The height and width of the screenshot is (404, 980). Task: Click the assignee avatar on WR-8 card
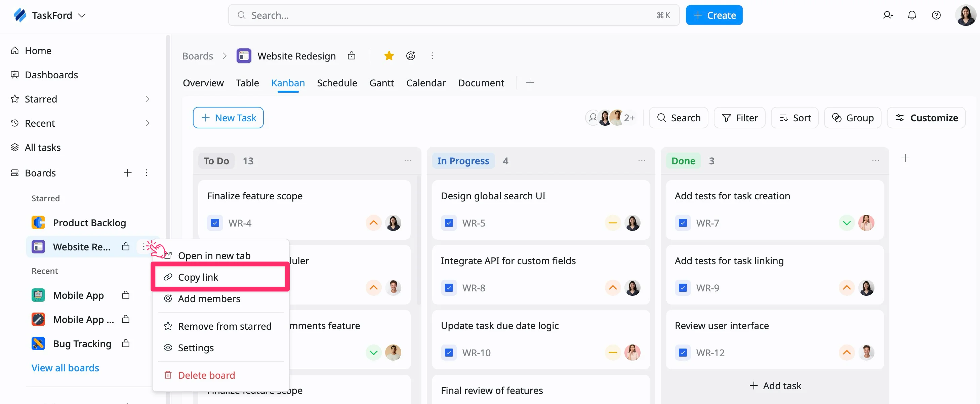(x=632, y=288)
